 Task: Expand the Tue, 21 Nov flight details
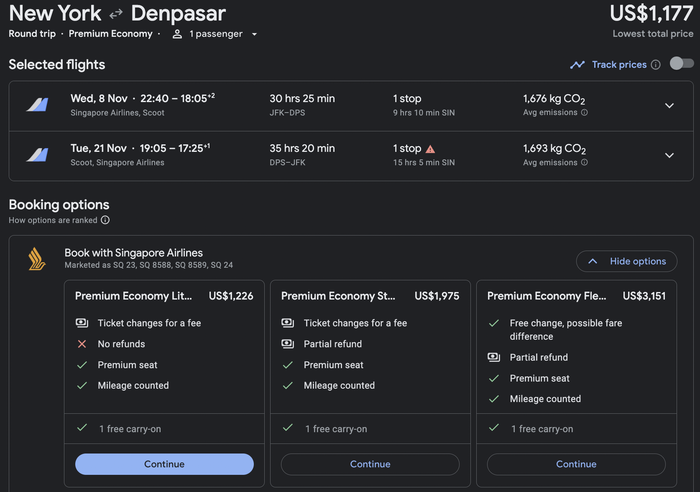(669, 155)
